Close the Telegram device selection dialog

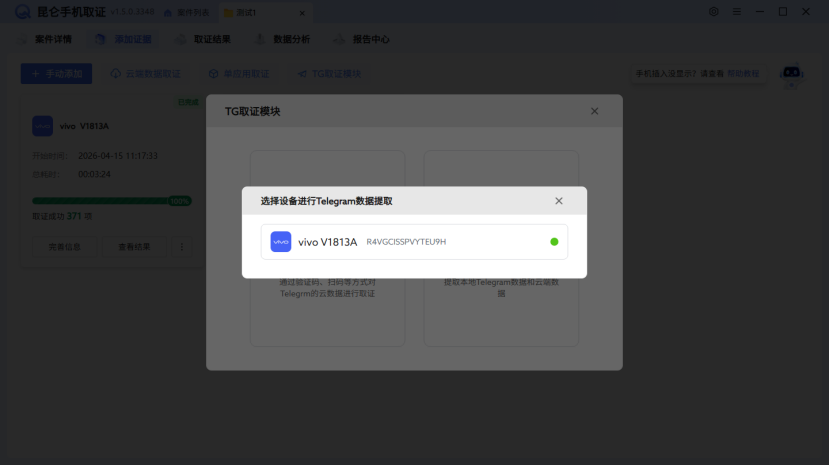558,201
